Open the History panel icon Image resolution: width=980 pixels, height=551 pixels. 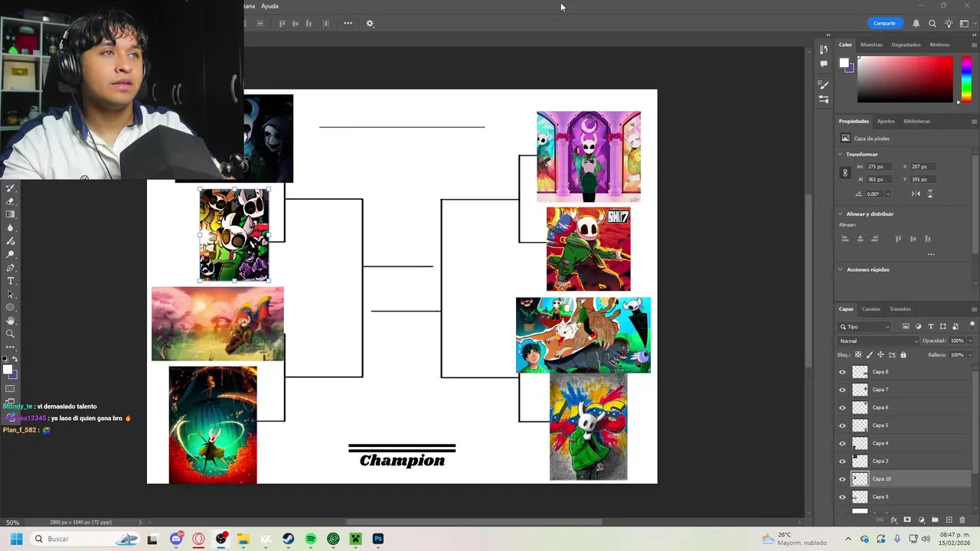(823, 50)
